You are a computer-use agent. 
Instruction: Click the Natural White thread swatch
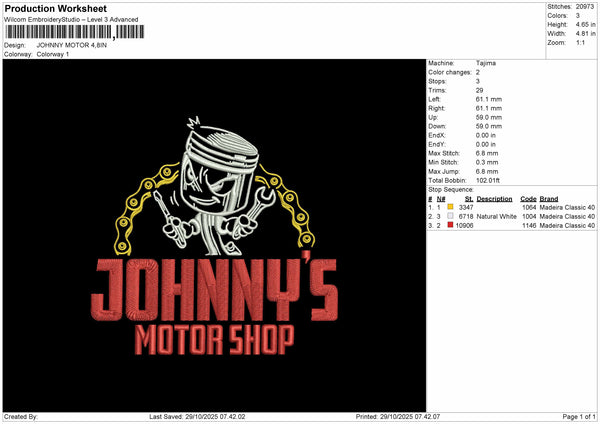click(450, 216)
